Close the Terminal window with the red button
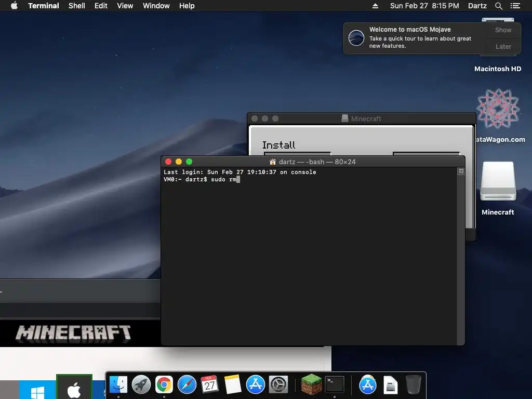Image resolution: width=532 pixels, height=399 pixels. tap(168, 162)
